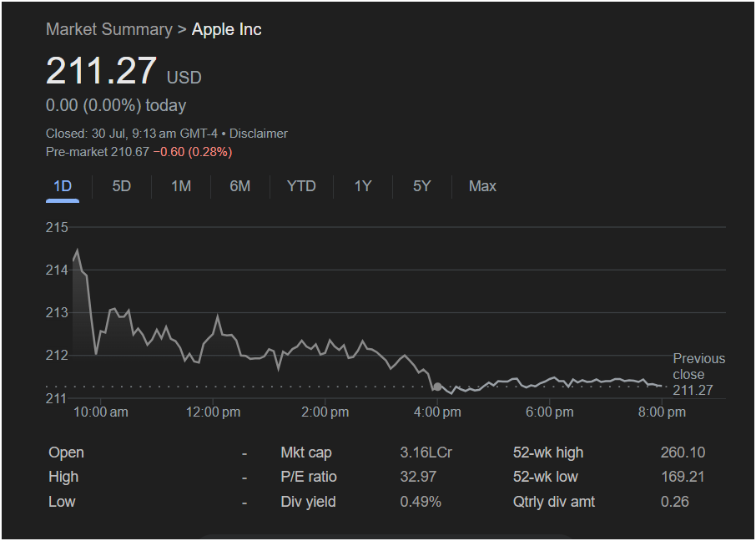Click the 4:00 pm marker dot on chart
Screen dimensions: 756x541
click(x=437, y=387)
